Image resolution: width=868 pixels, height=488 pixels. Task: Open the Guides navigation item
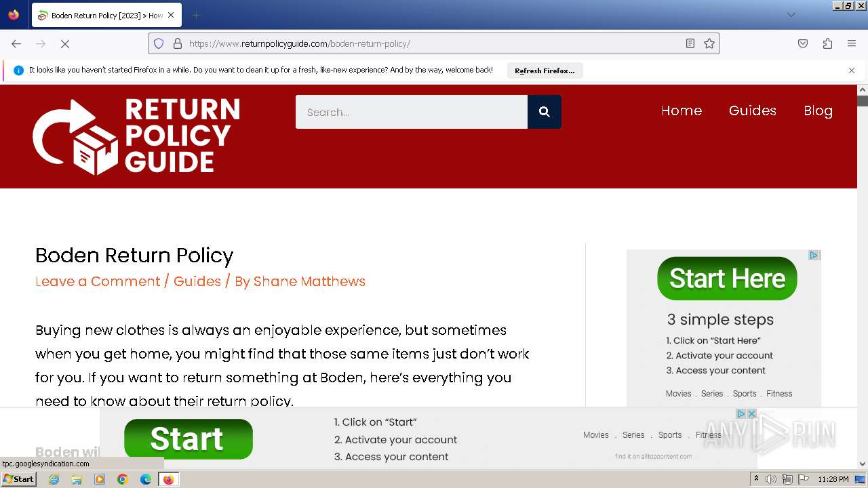753,110
